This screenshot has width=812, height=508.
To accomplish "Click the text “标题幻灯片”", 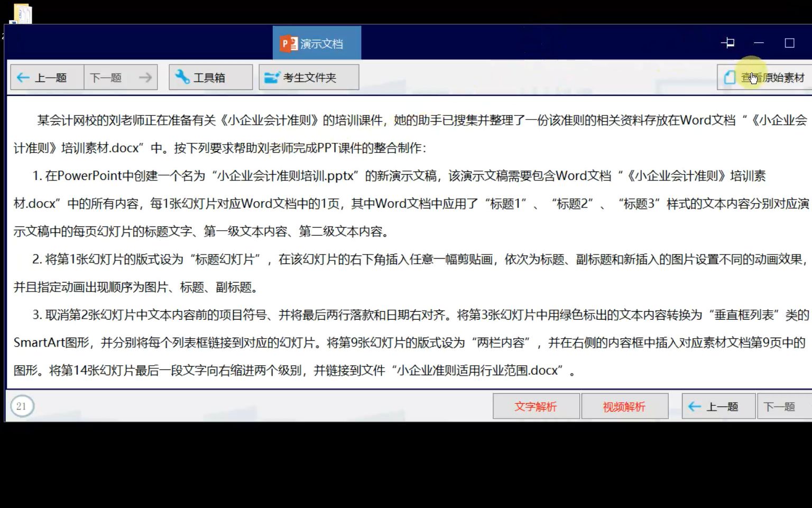I will click(x=225, y=259).
